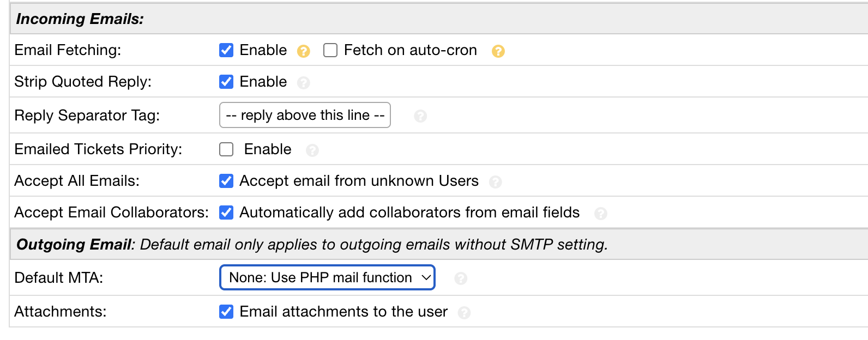Show help tip for Default MTA
The width and height of the screenshot is (868, 340).
461,279
